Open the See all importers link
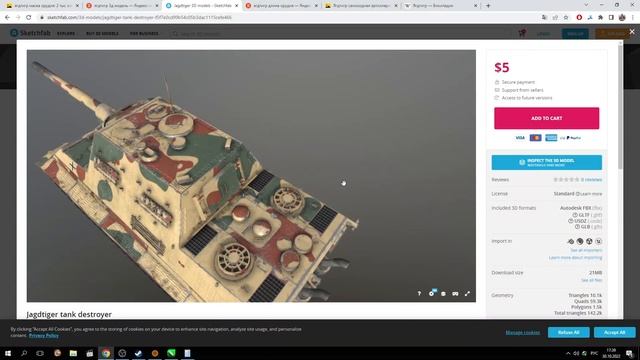This screenshot has height=360, width=640. (586, 250)
